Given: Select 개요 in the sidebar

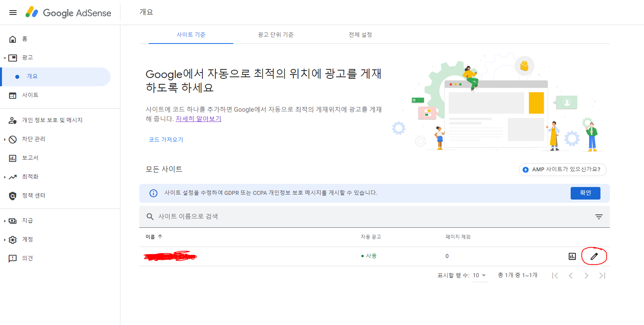Looking at the screenshot, I should point(56,76).
